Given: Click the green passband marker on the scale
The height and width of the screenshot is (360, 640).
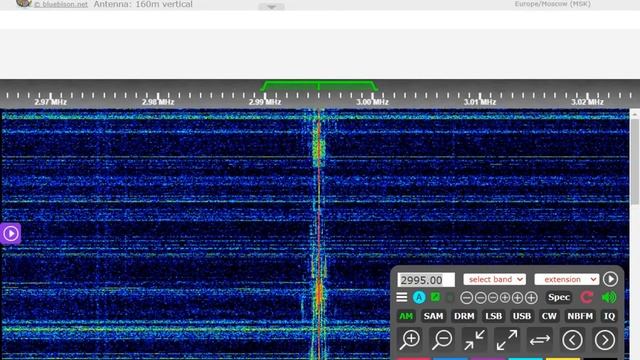Looking at the screenshot, I should (x=319, y=86).
